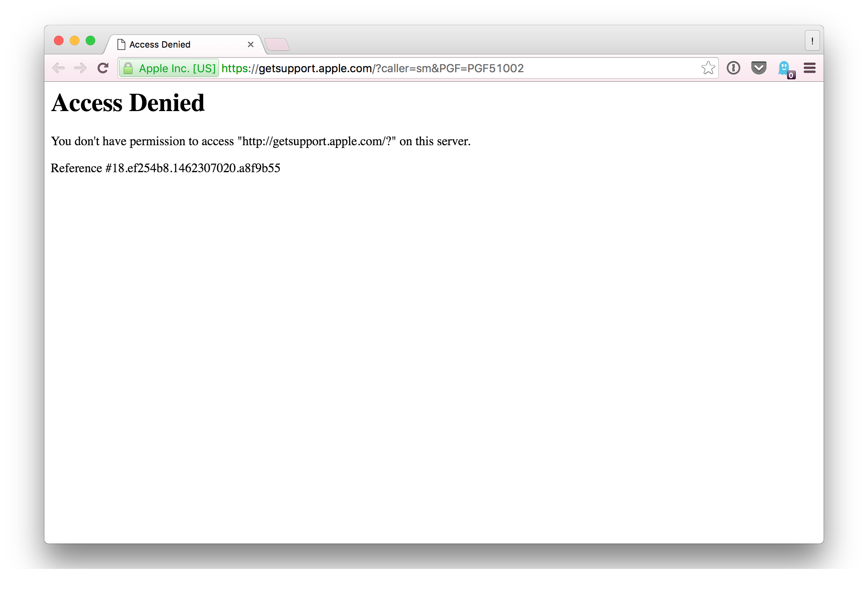The height and width of the screenshot is (607, 868).
Task: Click the green padlock security icon
Action: (x=128, y=68)
